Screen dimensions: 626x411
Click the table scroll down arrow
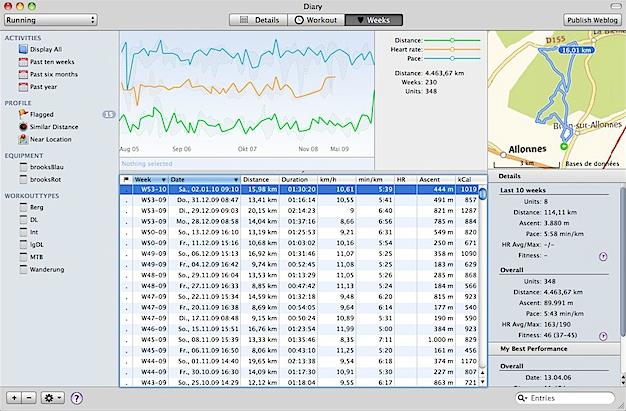tap(483, 381)
